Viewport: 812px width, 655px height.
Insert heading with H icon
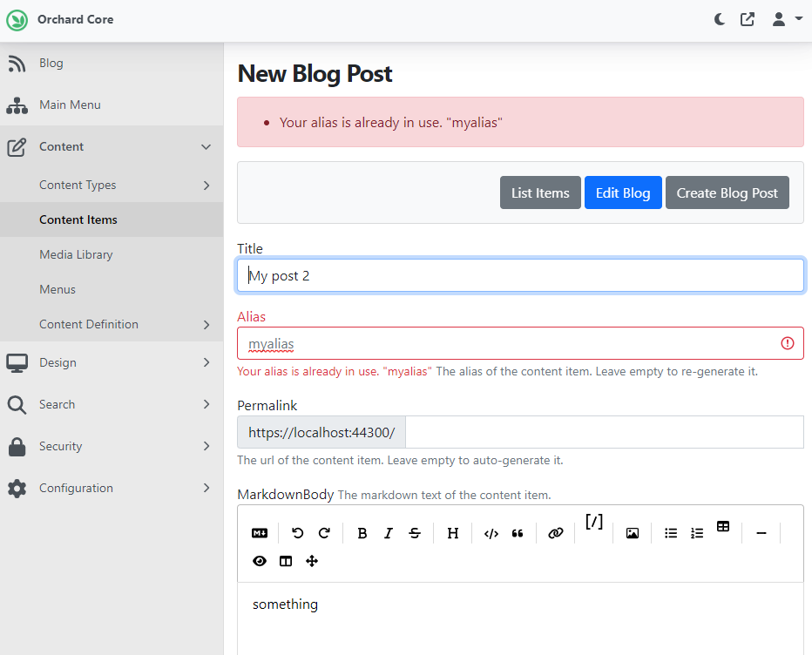[452, 533]
